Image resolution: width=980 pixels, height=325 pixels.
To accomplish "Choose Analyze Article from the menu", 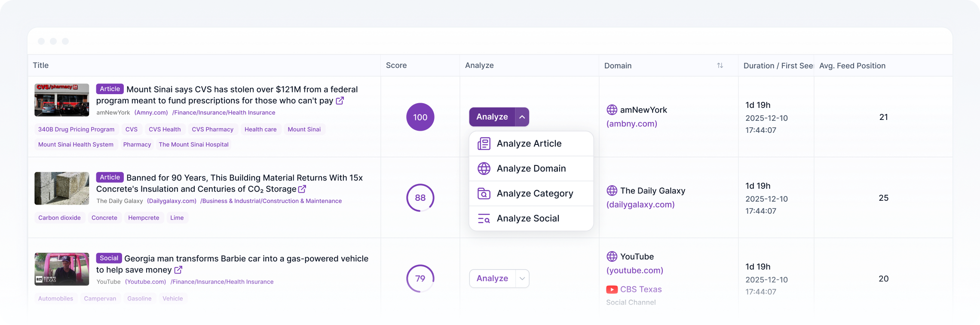I will point(531,144).
